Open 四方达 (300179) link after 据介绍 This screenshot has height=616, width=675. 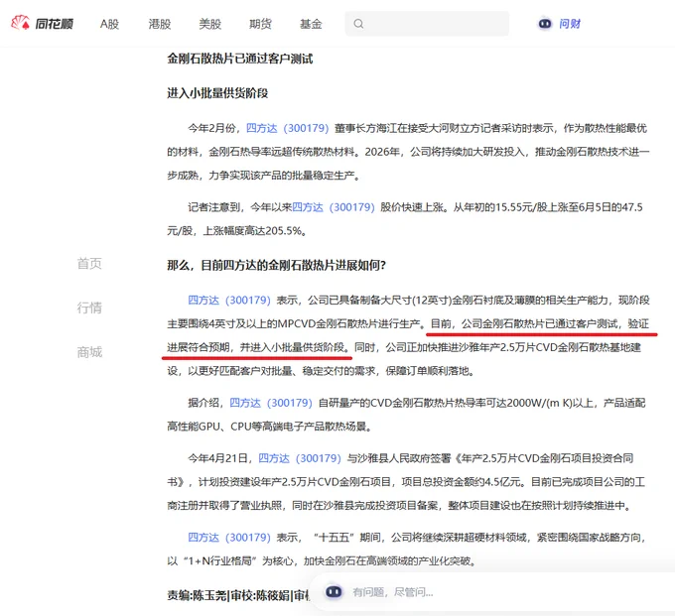(271, 403)
